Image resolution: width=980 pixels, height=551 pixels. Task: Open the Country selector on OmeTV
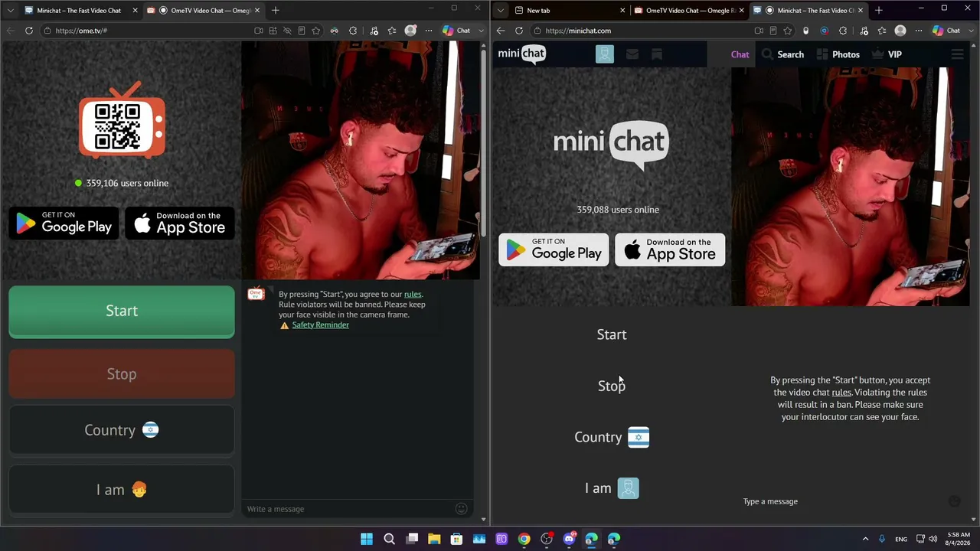pos(122,430)
